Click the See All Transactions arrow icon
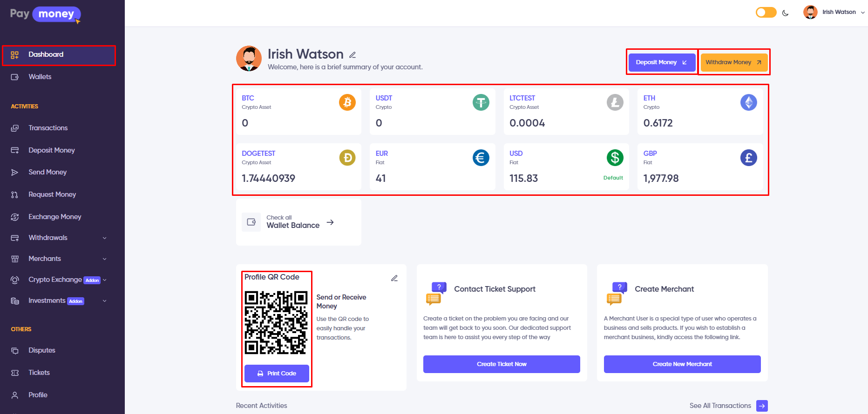Image resolution: width=868 pixels, height=414 pixels. point(761,406)
